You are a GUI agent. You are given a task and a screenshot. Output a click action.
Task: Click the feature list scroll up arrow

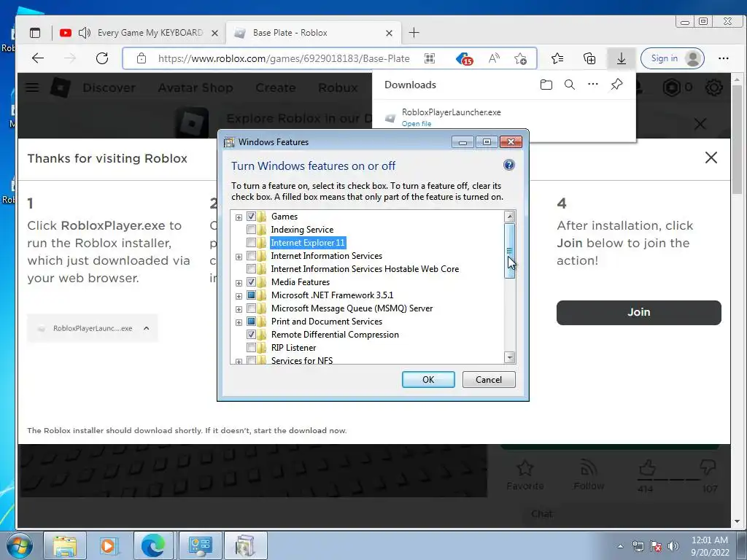click(x=509, y=217)
